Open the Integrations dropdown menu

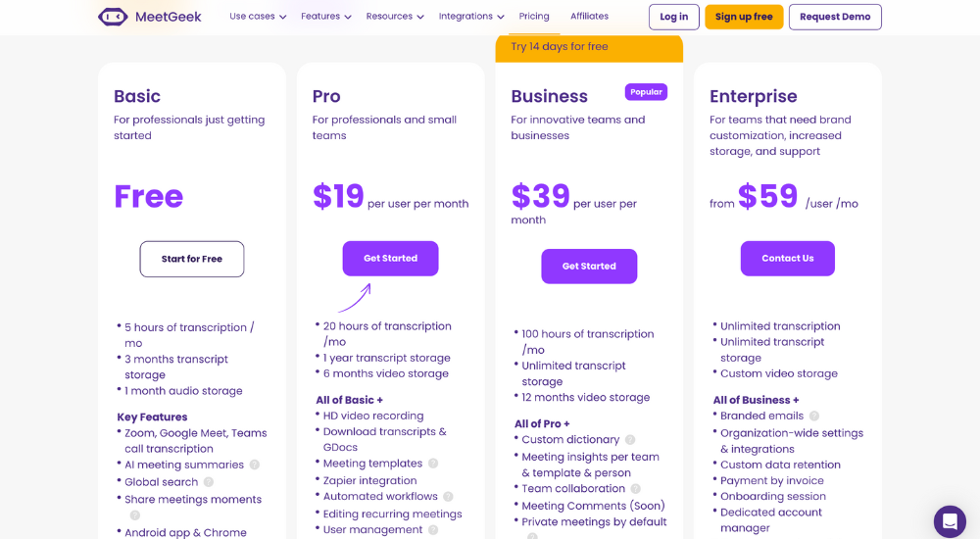(x=471, y=17)
